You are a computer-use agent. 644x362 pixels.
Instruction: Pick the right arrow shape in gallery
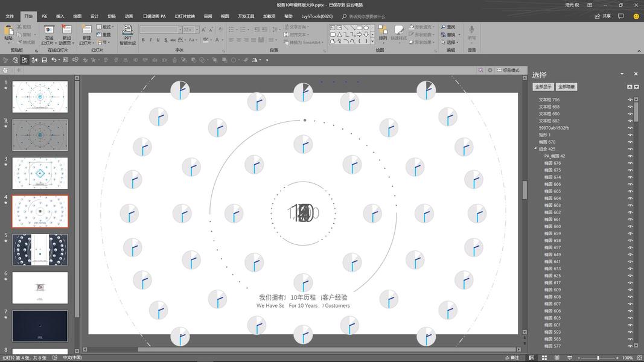359,34
